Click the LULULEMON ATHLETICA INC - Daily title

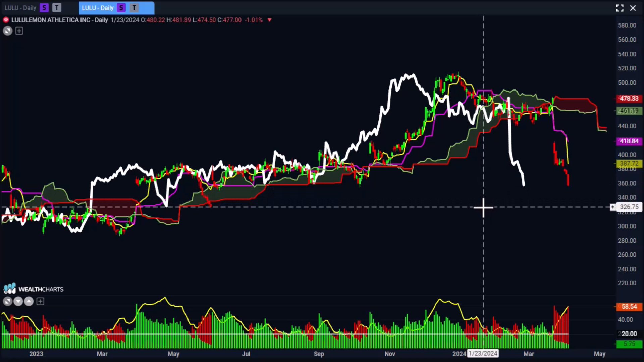[x=60, y=20]
